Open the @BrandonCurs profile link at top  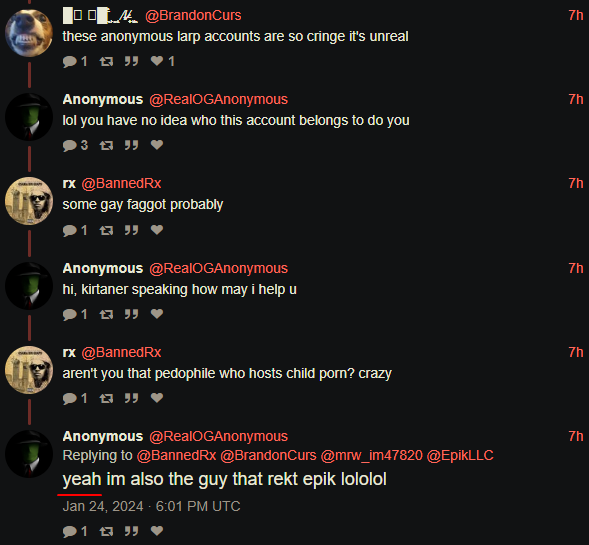point(193,15)
